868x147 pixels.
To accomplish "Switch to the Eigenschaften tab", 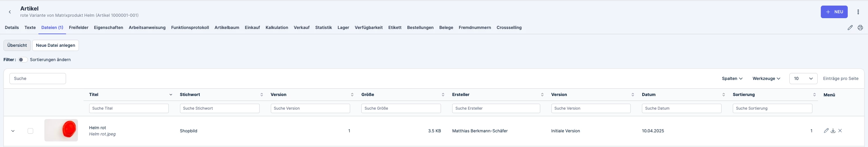I will 108,28.
